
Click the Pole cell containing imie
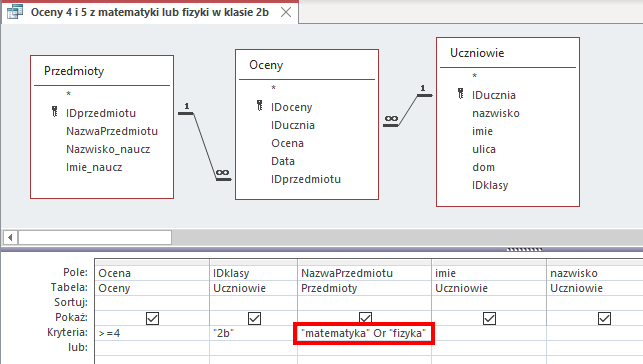click(489, 273)
